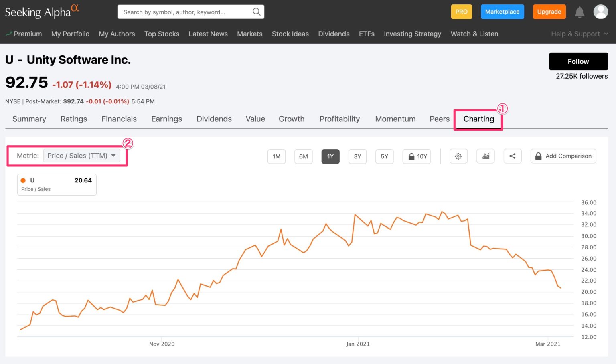The width and height of the screenshot is (616, 364).
Task: Click the search magnifier icon
Action: point(256,12)
